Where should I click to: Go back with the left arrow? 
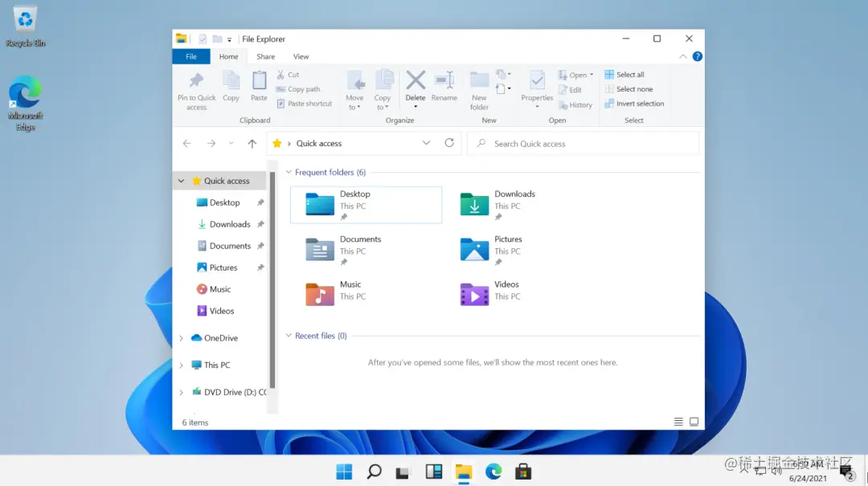[187, 143]
